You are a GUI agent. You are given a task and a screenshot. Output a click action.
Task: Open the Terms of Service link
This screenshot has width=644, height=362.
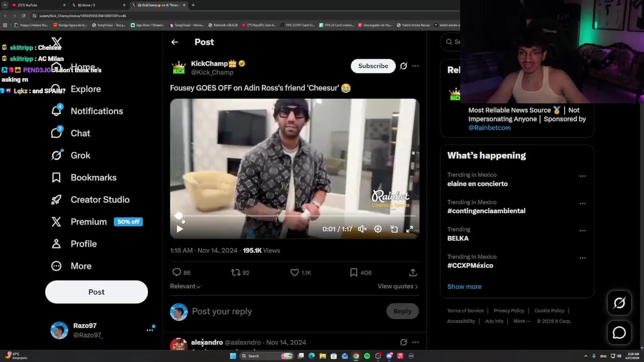pos(465,311)
